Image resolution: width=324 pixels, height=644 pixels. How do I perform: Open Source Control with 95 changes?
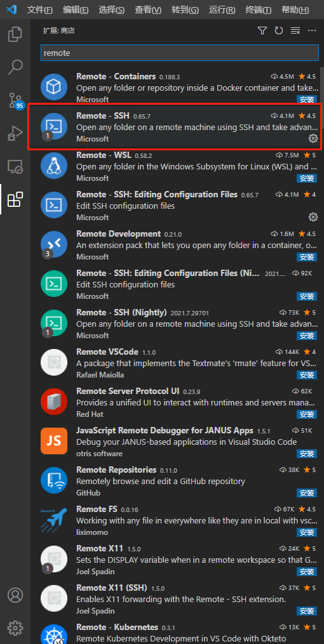[16, 101]
